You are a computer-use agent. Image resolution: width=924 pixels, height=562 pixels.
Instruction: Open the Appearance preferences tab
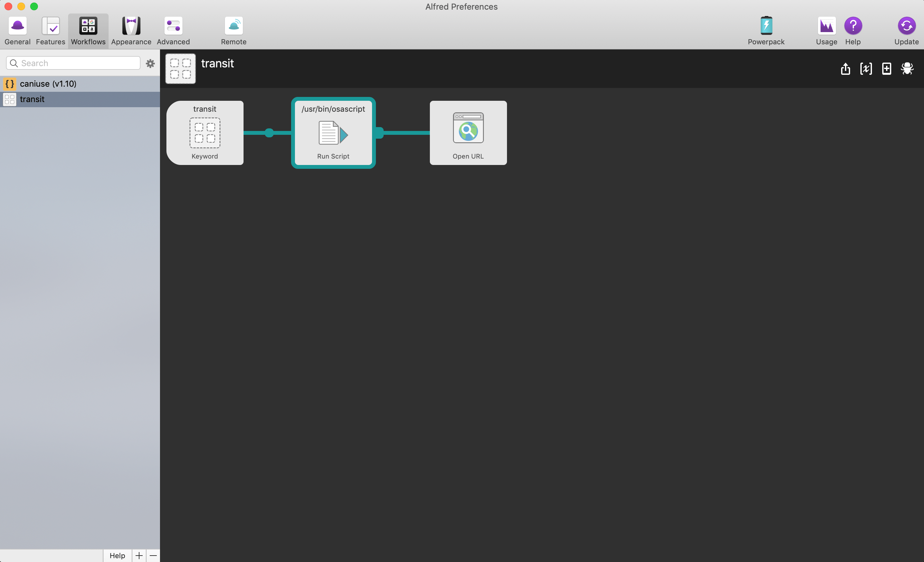point(131,31)
